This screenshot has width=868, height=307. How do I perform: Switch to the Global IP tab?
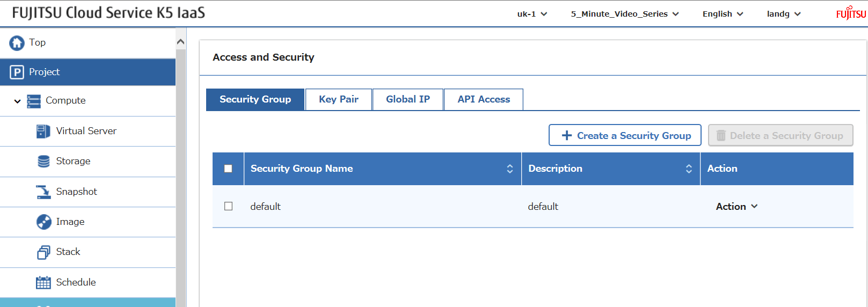pos(407,99)
